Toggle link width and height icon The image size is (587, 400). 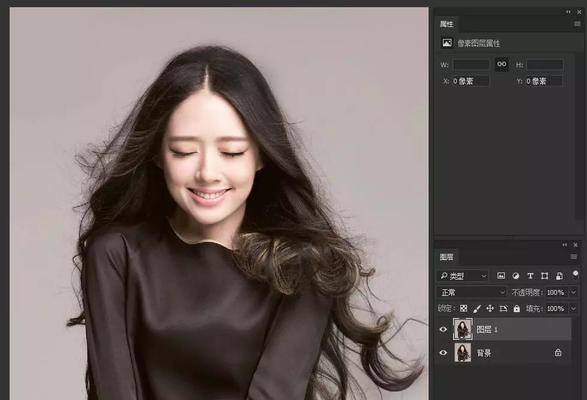pyautogui.click(x=502, y=64)
